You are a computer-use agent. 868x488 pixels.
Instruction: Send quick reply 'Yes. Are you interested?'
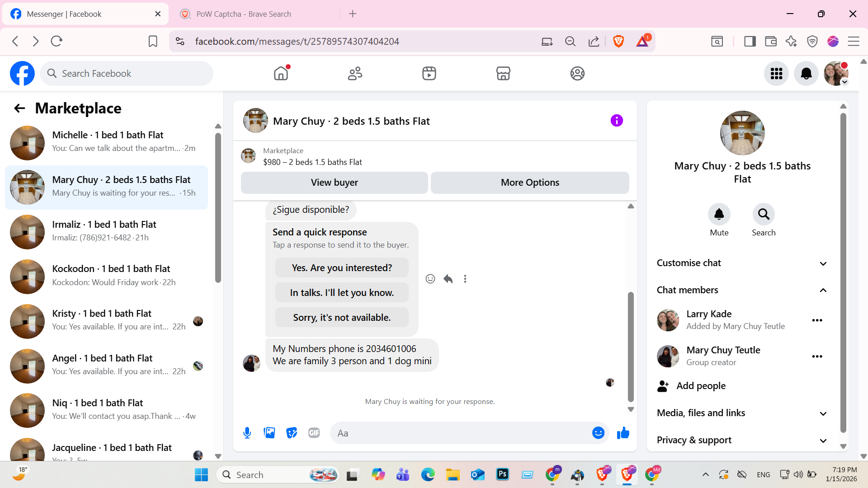[x=342, y=268]
